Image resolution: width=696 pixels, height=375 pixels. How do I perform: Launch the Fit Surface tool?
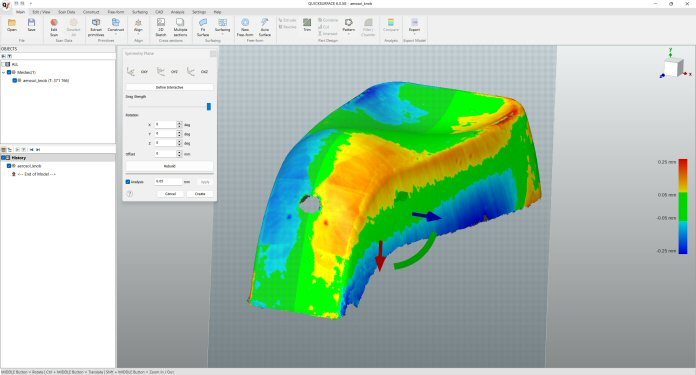tap(203, 27)
